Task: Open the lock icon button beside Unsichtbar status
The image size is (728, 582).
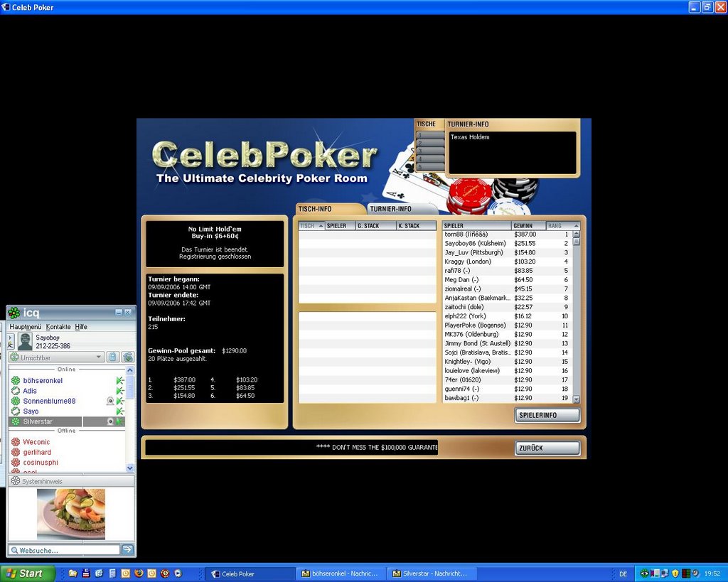Action: point(112,357)
